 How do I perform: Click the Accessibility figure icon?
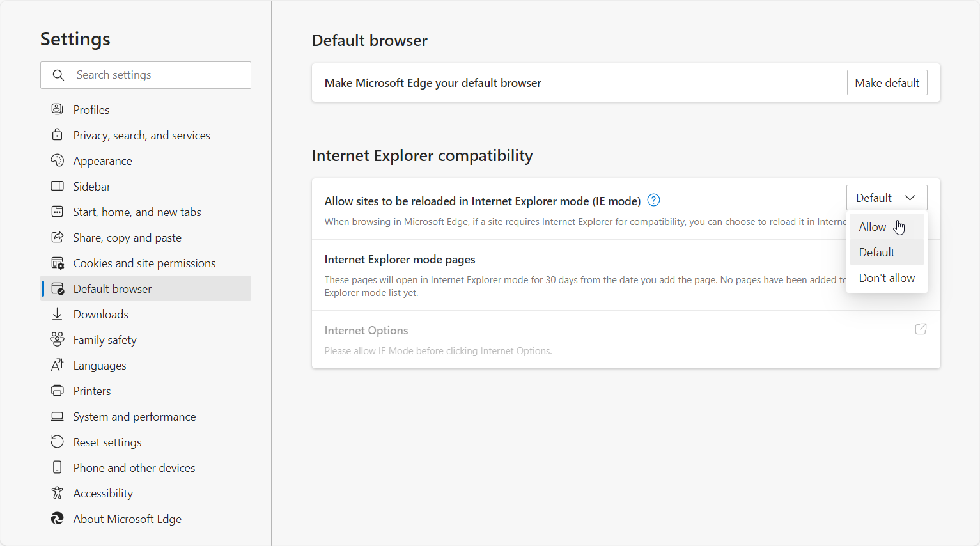(x=58, y=493)
